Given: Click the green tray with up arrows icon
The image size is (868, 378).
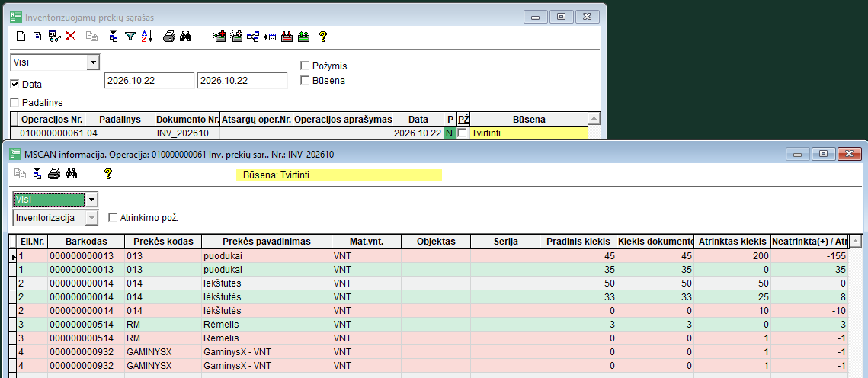Looking at the screenshot, I should point(303,37).
